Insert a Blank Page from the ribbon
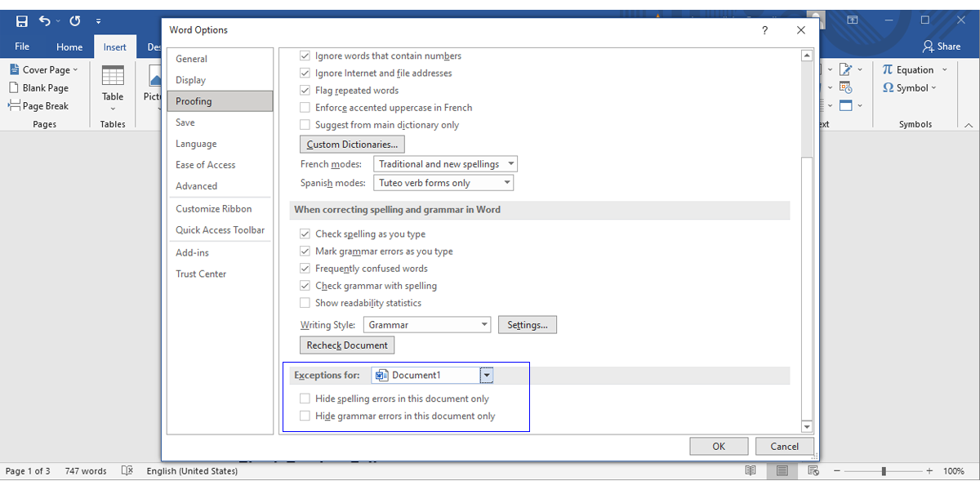 pos(39,88)
